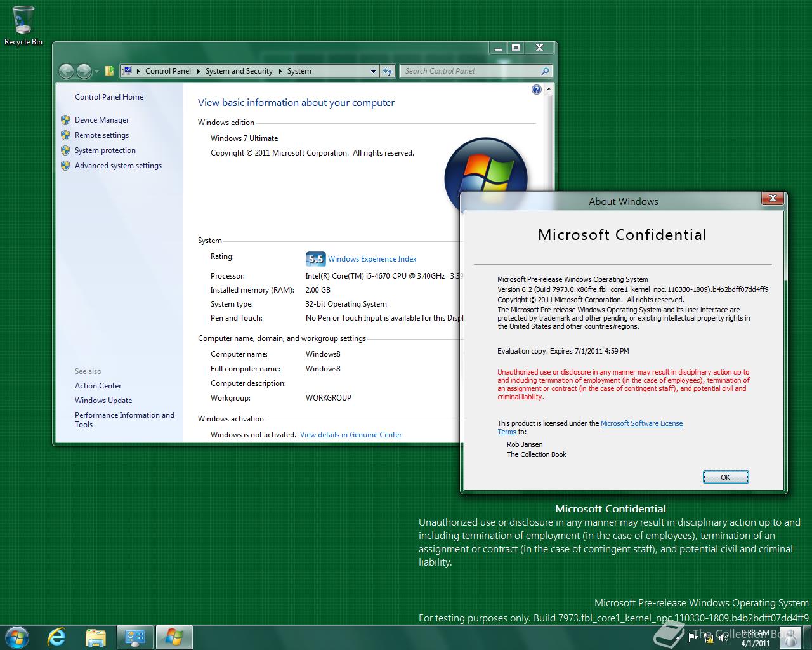The image size is (812, 650).
Task: Click 32-bit Operating System text
Action: tap(346, 304)
